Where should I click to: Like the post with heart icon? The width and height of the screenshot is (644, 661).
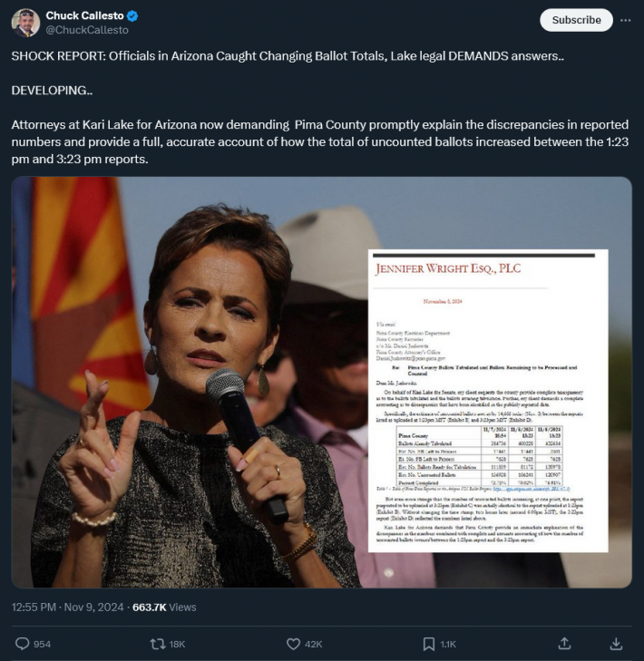point(293,644)
